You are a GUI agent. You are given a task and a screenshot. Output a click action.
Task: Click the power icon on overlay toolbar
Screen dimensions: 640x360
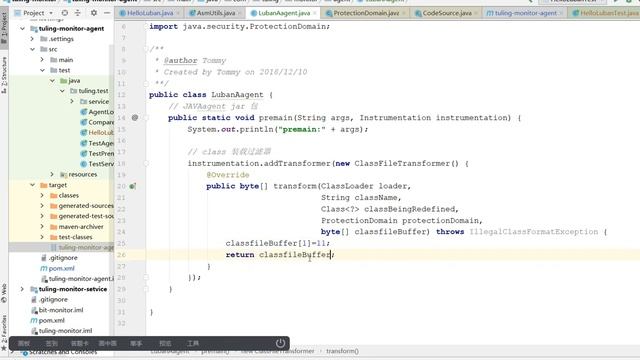coord(280,343)
